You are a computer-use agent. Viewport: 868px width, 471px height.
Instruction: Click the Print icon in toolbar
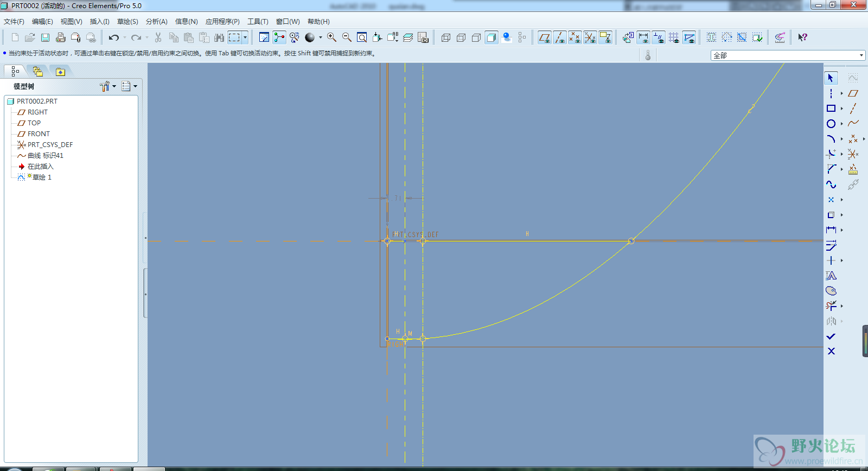61,37
